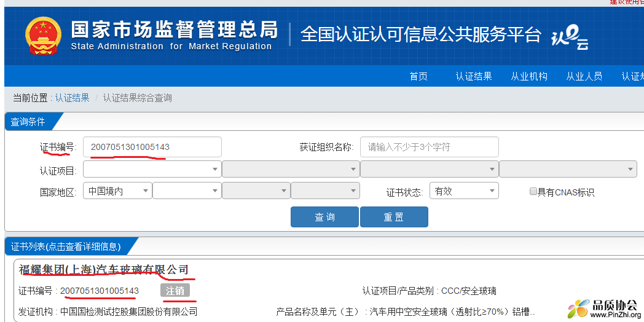Open the 首页 navigation menu item
This screenshot has width=644, height=322.
418,76
